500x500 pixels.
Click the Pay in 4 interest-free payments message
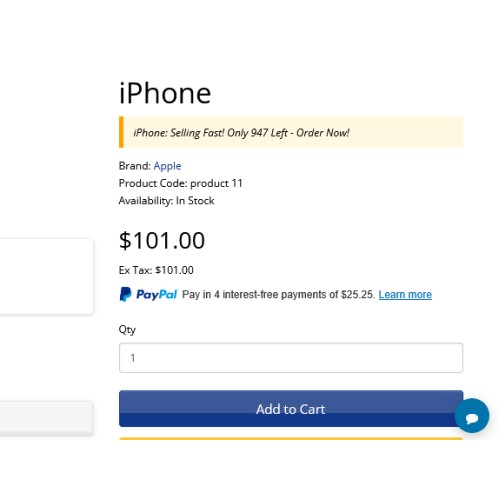pyautogui.click(x=278, y=295)
